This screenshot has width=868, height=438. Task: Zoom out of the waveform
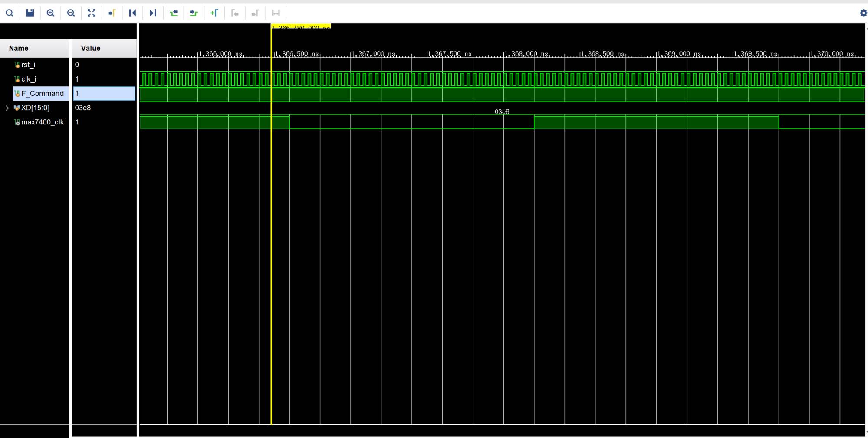point(71,13)
